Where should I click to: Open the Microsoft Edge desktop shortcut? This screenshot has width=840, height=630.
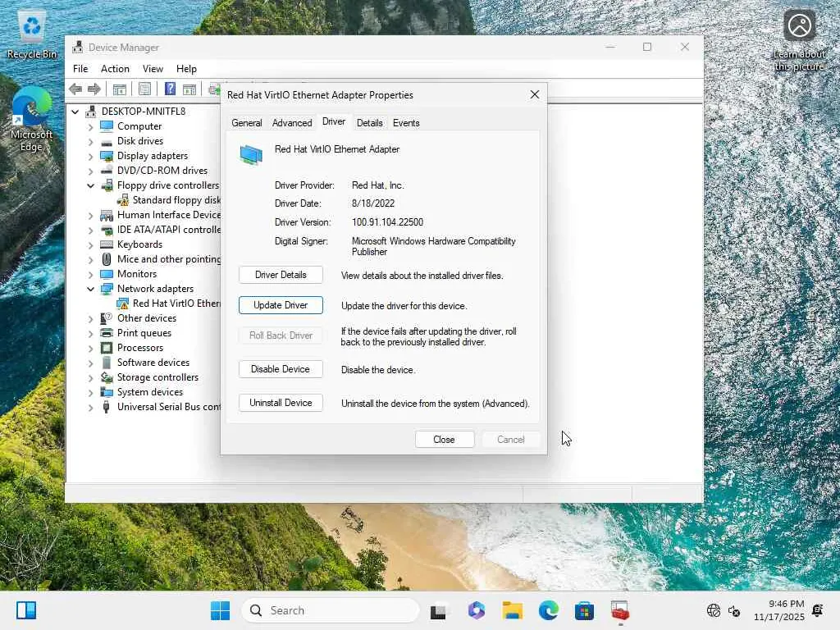(32, 119)
